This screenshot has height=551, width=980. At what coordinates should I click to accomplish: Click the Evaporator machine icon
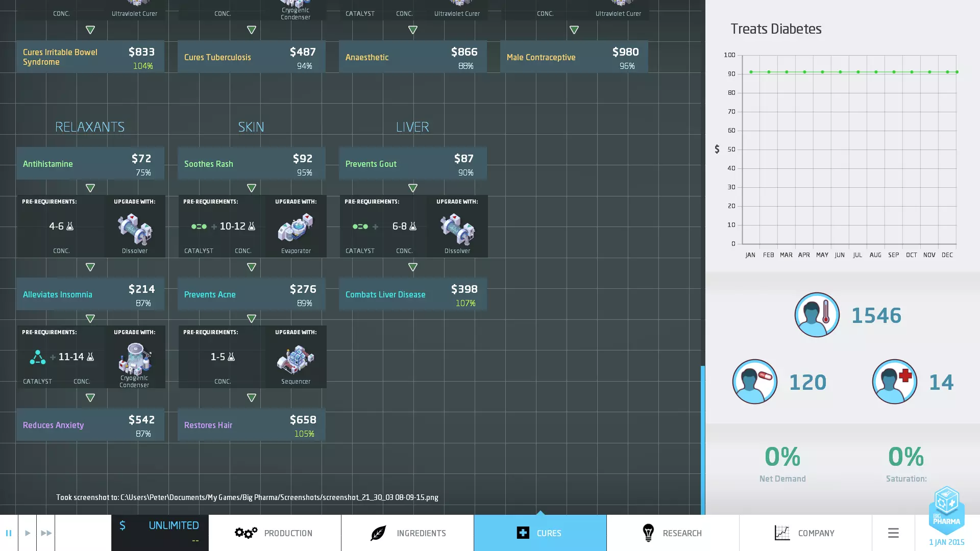[296, 228]
